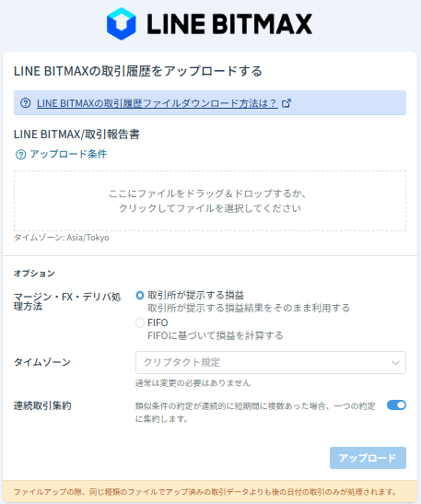Click the FIFOに基づいて損益を計算する description

(x=216, y=336)
